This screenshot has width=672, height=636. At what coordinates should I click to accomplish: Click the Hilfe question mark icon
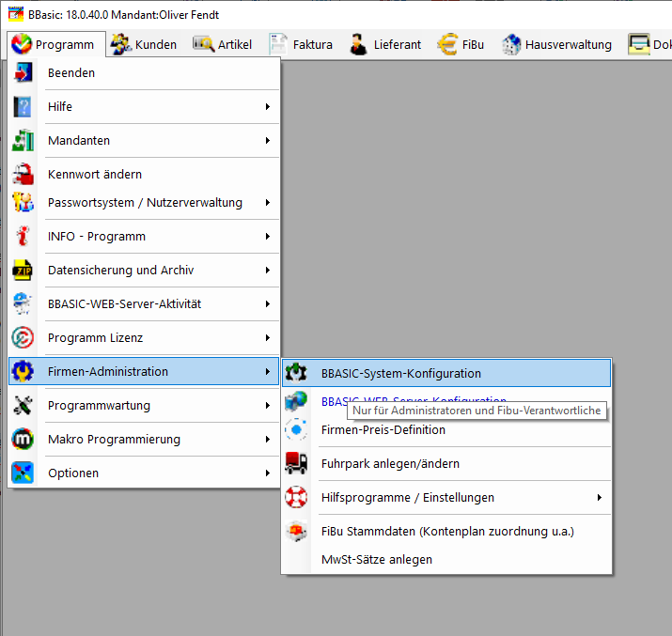[23, 107]
